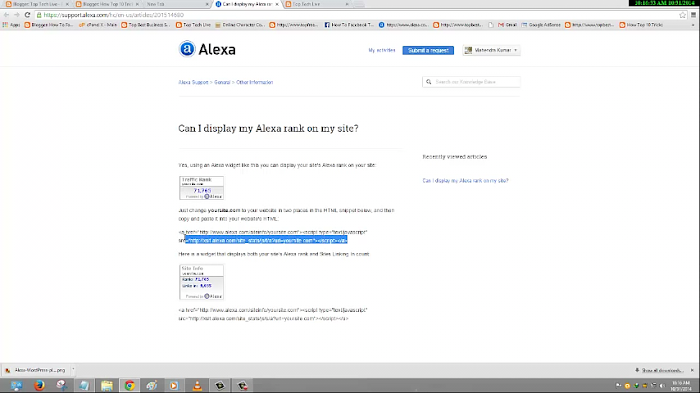This screenshot has height=393, width=700.
Task: Open cPanel X - Main bookmark
Action: (x=97, y=25)
